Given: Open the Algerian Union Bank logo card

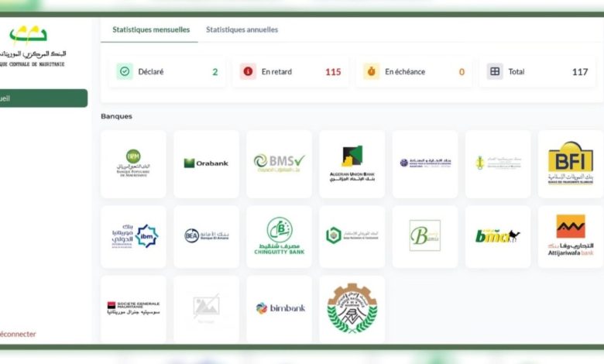Looking at the screenshot, I should (352, 163).
